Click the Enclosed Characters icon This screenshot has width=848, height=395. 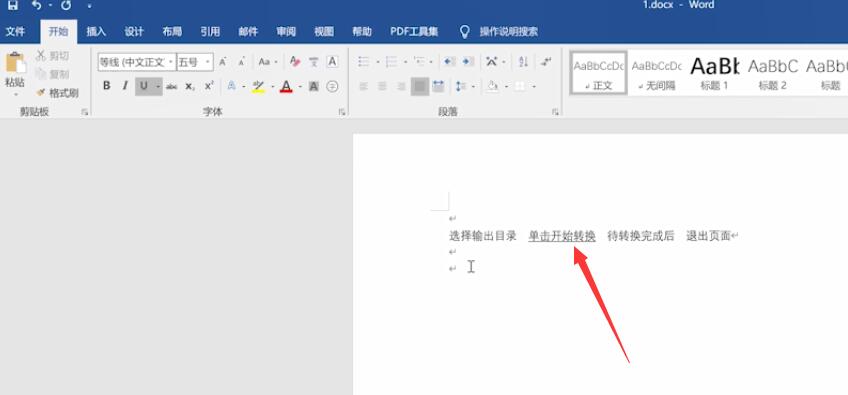click(x=333, y=86)
